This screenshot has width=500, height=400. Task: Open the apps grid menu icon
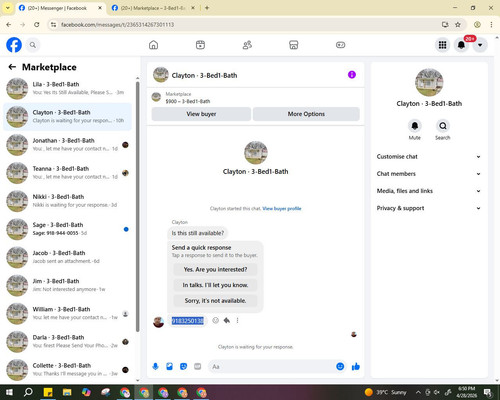[x=442, y=45]
